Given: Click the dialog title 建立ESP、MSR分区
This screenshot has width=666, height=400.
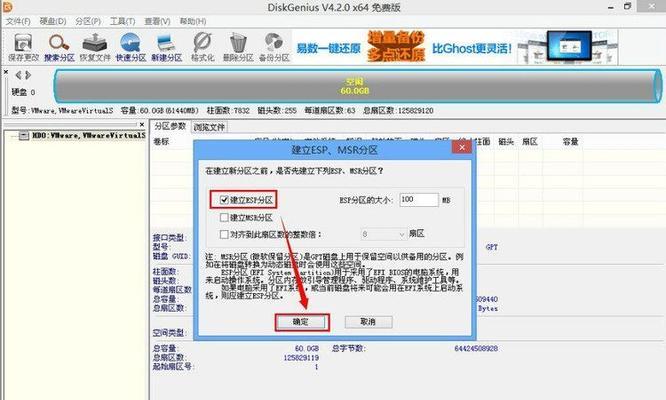Looking at the screenshot, I should [x=334, y=150].
